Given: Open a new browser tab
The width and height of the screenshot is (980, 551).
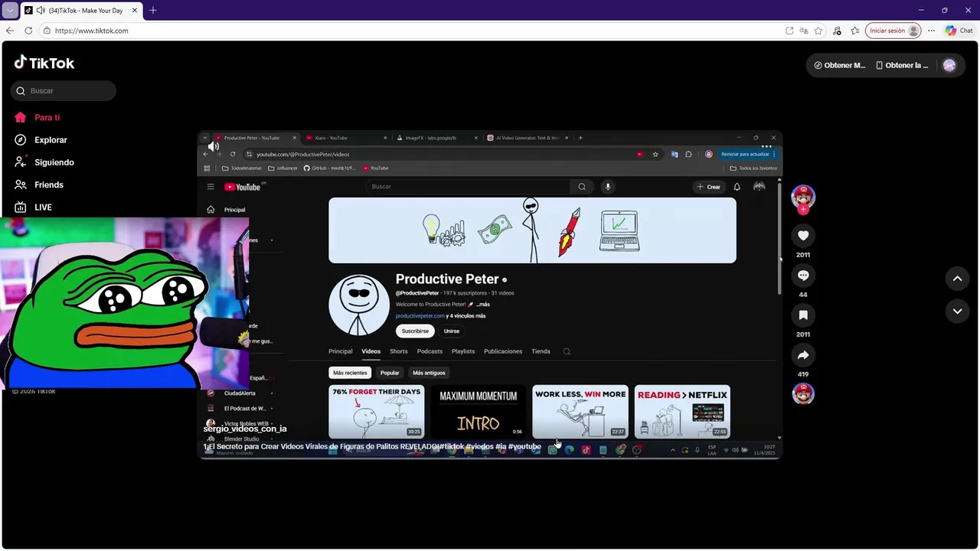Looking at the screenshot, I should (152, 11).
